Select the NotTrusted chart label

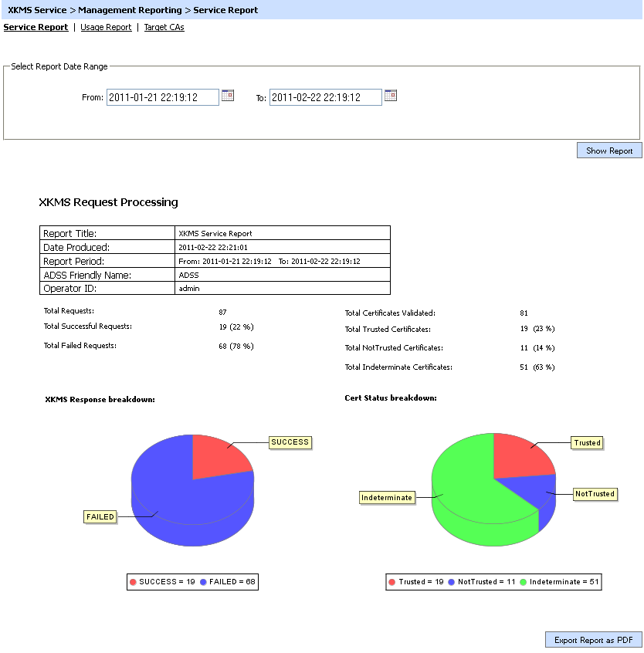pos(595,494)
